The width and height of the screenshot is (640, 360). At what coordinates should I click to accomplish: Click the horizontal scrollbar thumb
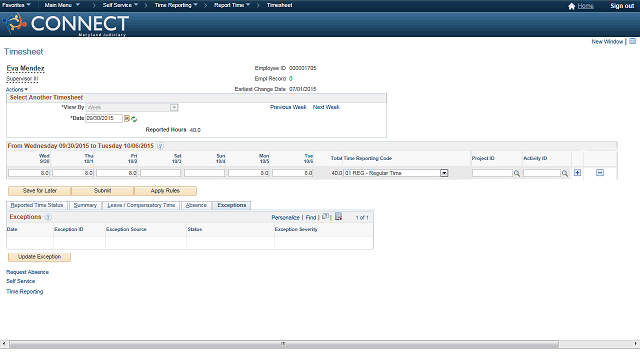click(284, 344)
